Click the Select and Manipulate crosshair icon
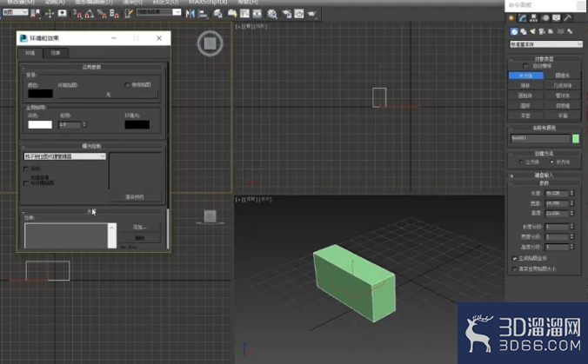The height and width of the screenshot is (364, 588). [50, 14]
